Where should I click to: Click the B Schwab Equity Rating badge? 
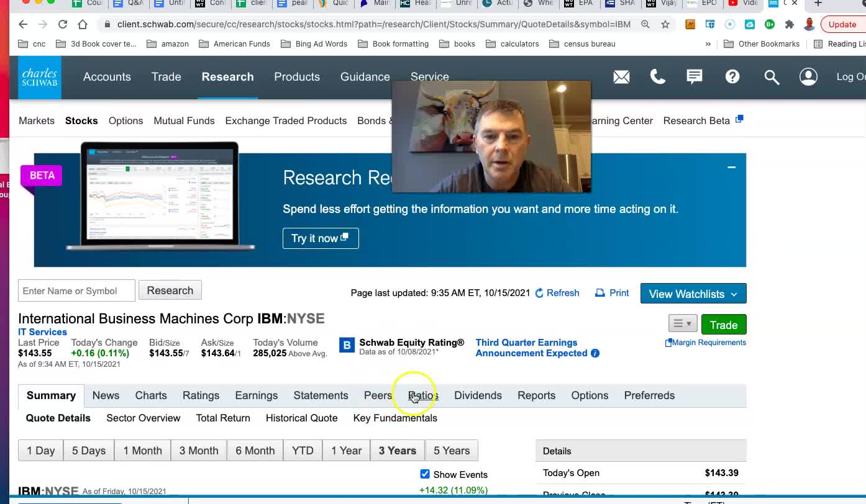[x=347, y=345]
